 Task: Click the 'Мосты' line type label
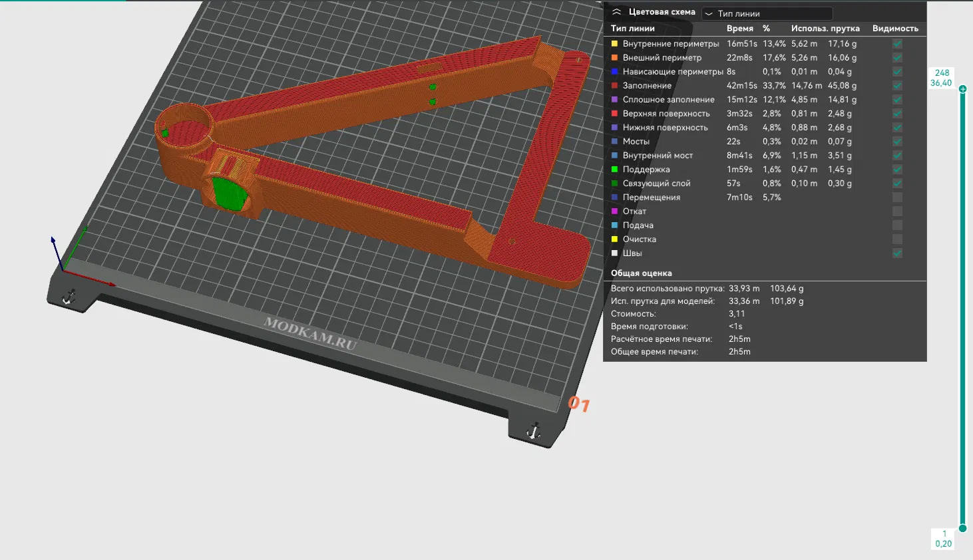click(636, 142)
